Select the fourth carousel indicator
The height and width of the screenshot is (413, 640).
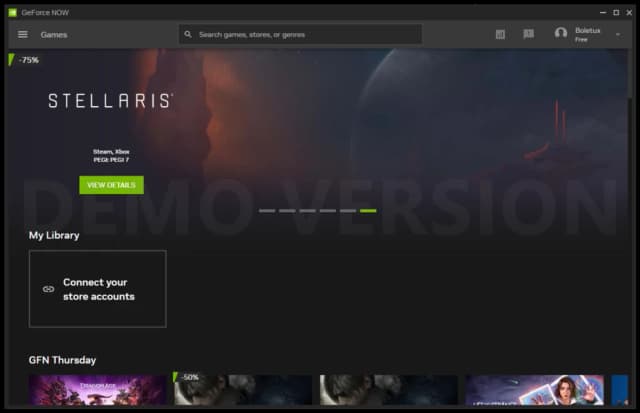(328, 211)
